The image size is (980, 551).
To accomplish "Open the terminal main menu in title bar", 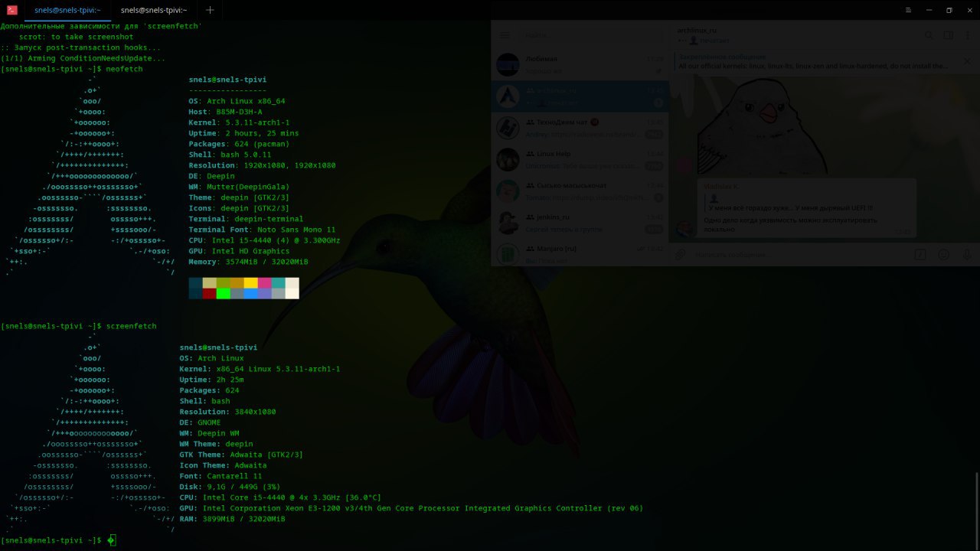I will [x=907, y=10].
